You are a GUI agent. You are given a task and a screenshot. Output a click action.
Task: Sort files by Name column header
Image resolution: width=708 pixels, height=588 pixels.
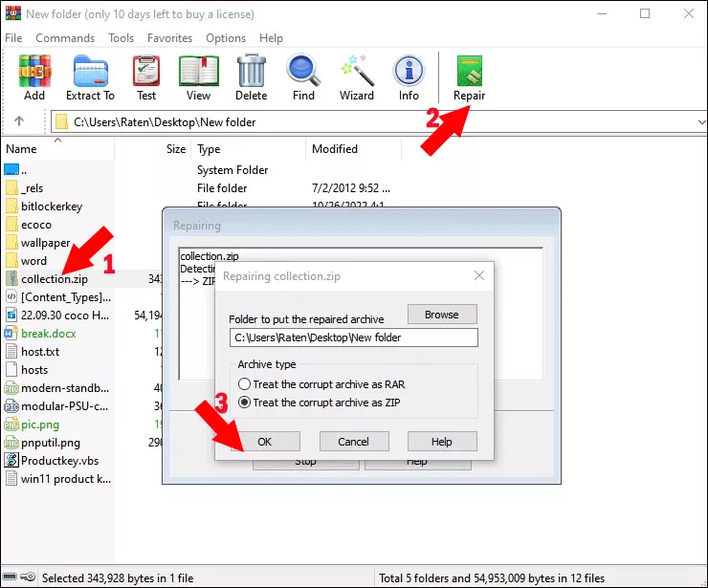(21, 149)
